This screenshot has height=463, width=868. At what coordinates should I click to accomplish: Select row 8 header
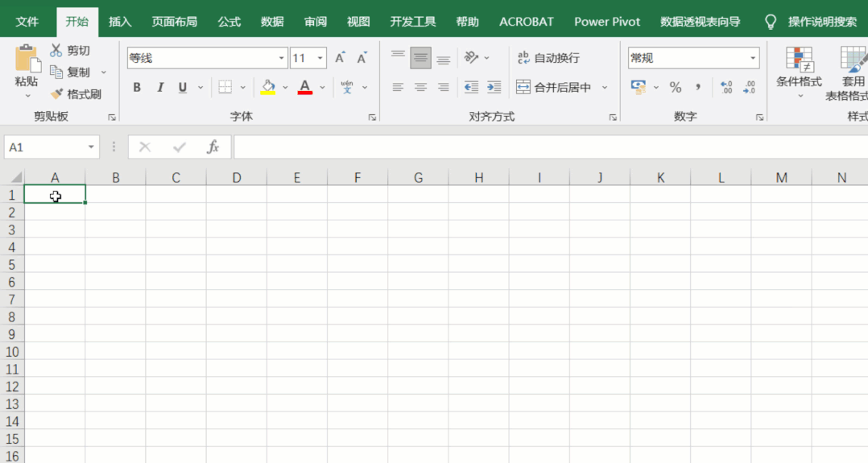point(11,316)
